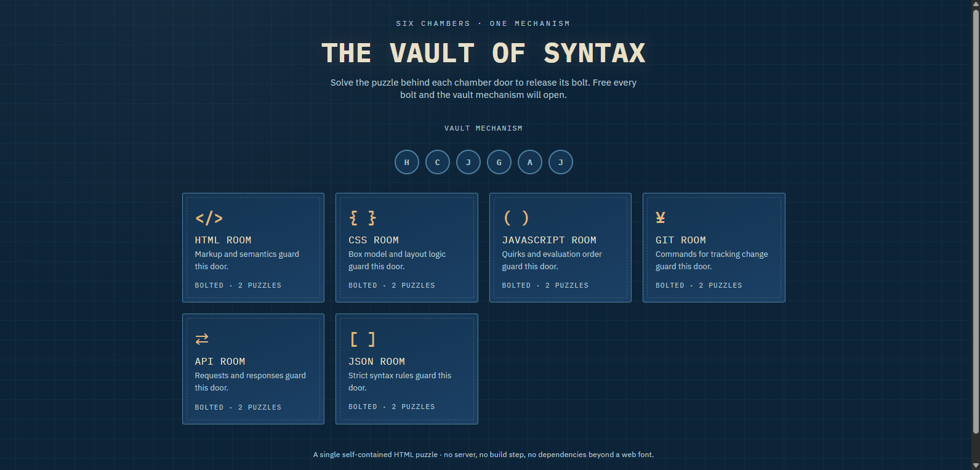Click the API Room swap arrows icon
Screen dimensions: 980x470
(x=202, y=339)
